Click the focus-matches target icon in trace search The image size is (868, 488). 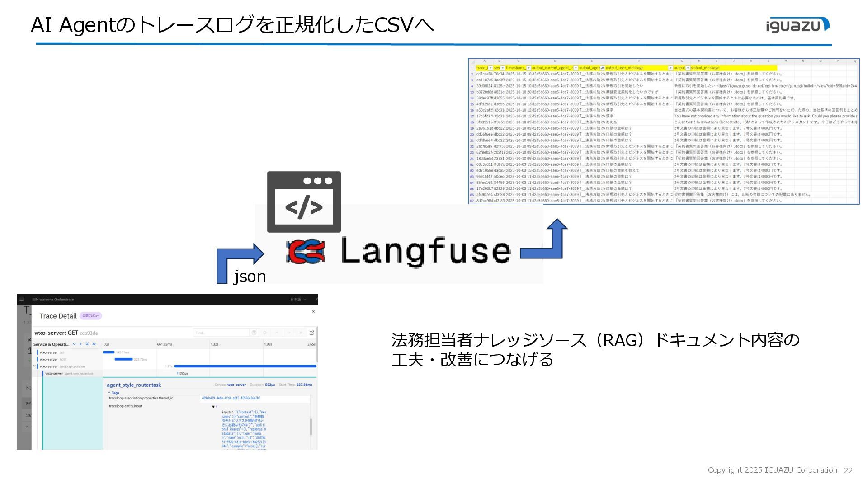coord(265,333)
